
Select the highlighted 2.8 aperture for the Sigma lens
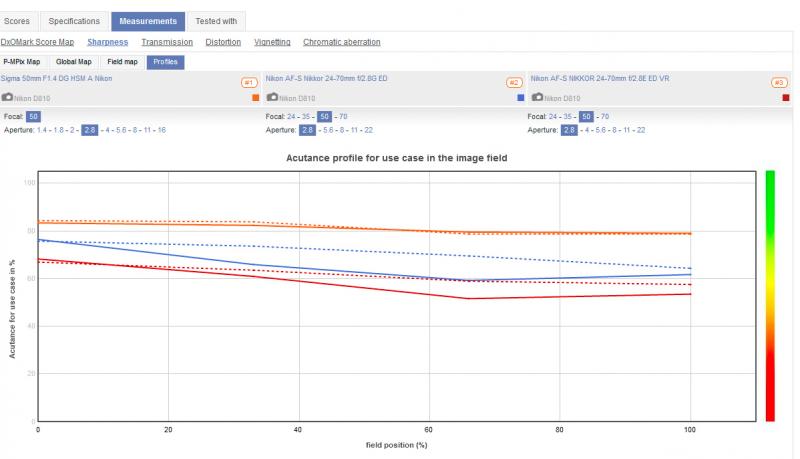click(x=89, y=130)
